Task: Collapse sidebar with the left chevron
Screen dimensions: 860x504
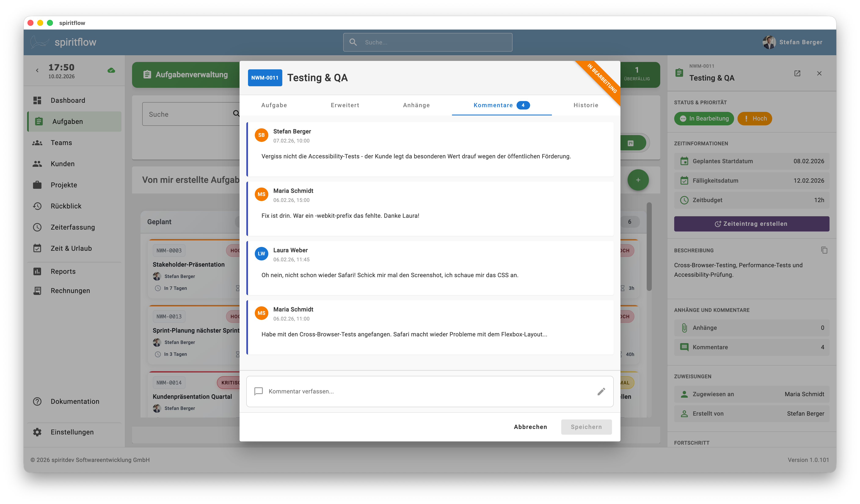Action: pos(37,71)
